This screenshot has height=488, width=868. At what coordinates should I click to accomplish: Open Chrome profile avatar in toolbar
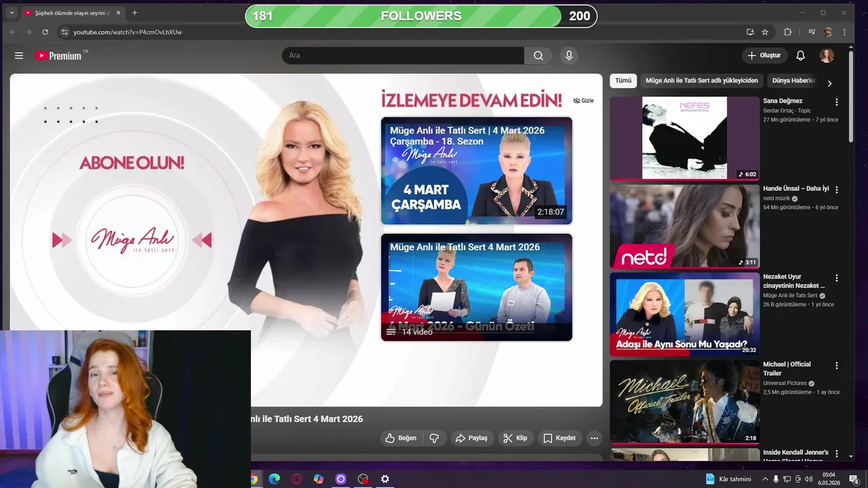tap(828, 32)
